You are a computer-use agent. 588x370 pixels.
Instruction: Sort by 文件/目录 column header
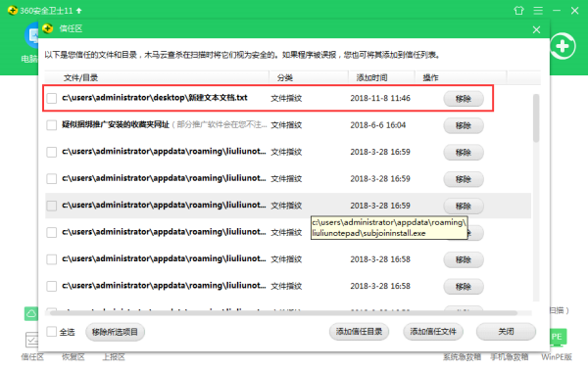click(157, 77)
